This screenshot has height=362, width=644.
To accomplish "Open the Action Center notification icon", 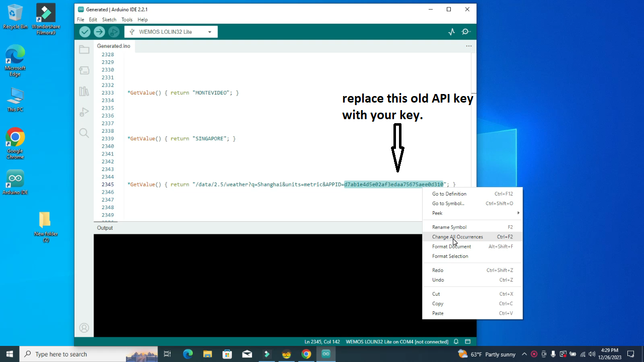I will click(x=631, y=354).
